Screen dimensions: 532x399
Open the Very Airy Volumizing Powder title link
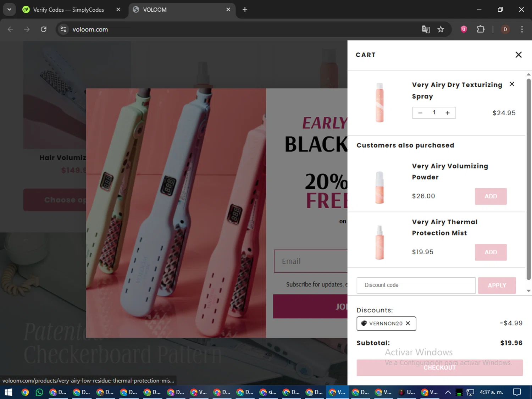(x=450, y=172)
